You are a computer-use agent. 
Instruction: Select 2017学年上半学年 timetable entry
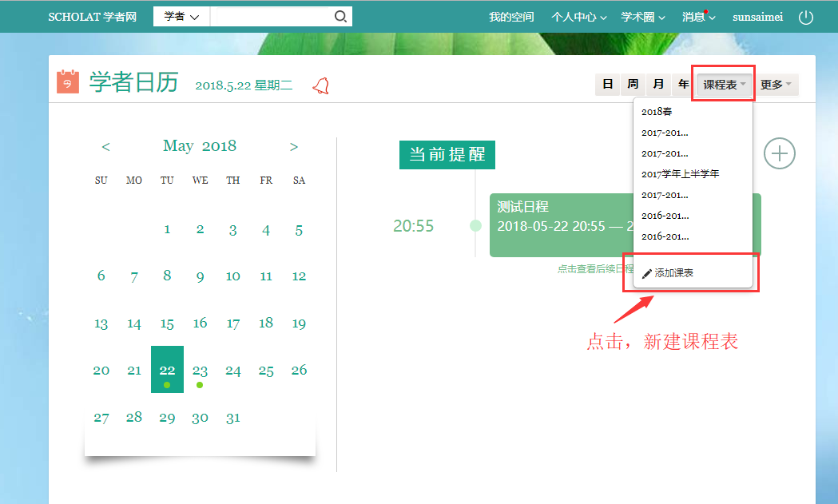click(680, 174)
